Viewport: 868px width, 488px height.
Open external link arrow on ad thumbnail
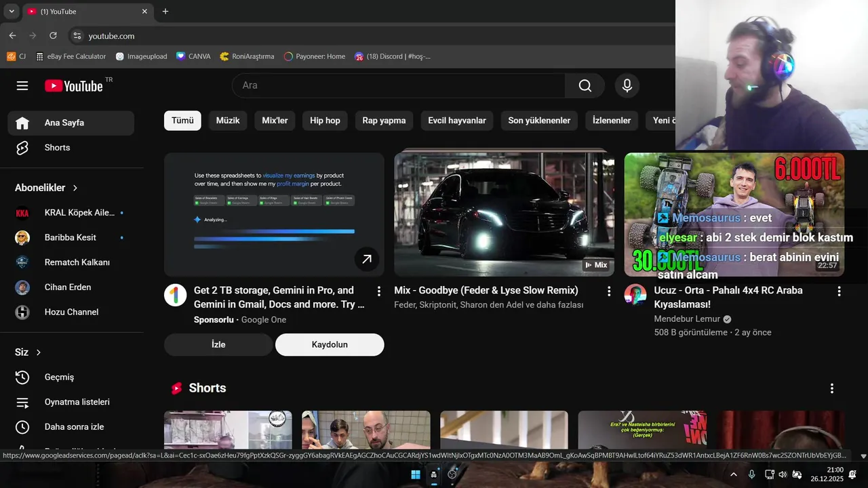(367, 259)
